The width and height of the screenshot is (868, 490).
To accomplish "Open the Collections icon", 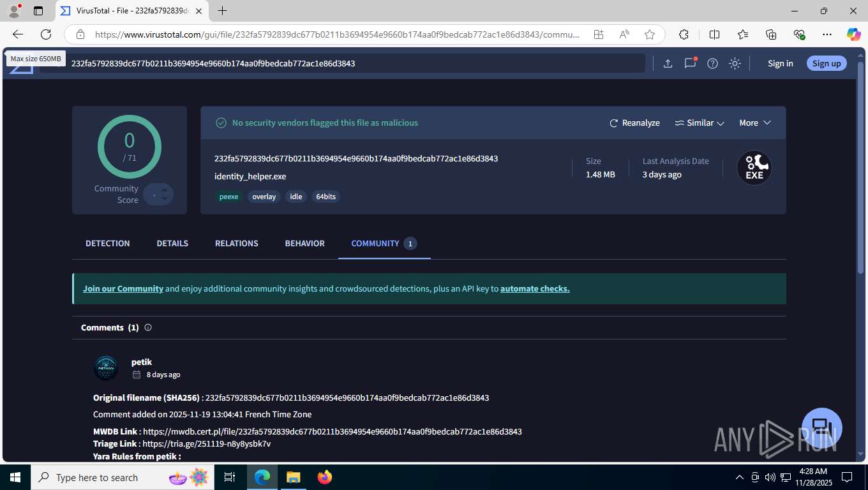I will point(771,34).
